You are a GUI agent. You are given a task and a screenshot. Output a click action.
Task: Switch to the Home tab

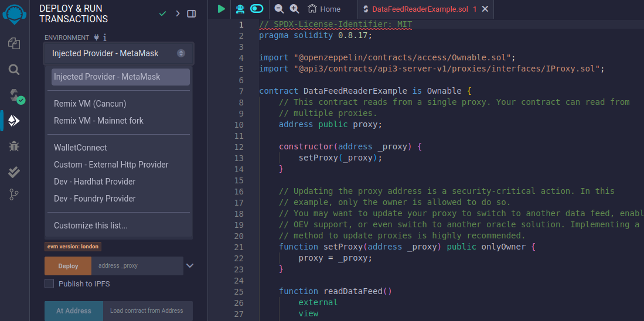coord(324,9)
